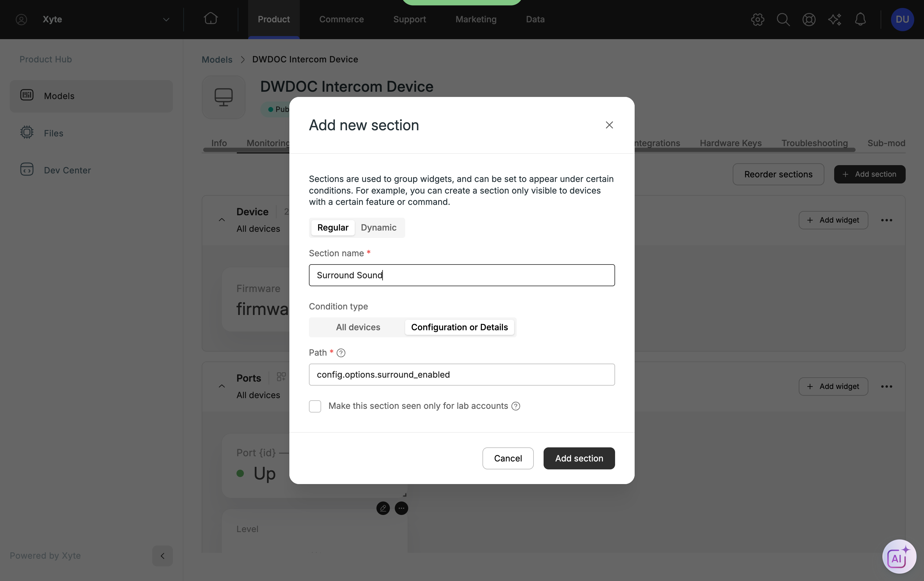Viewport: 924px width, 581px height.
Task: Click the Models barcode icon in sidebar
Action: point(27,95)
